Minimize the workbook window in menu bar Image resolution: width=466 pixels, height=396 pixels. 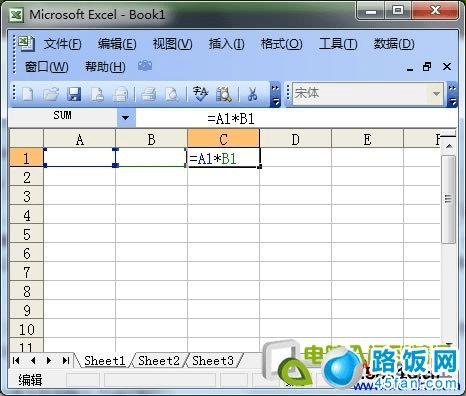[410, 68]
